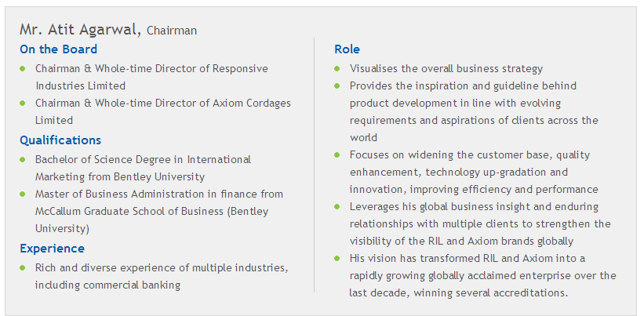Click green bullet beside Responsive Industries Limited
The width and height of the screenshot is (644, 316).
23,68
